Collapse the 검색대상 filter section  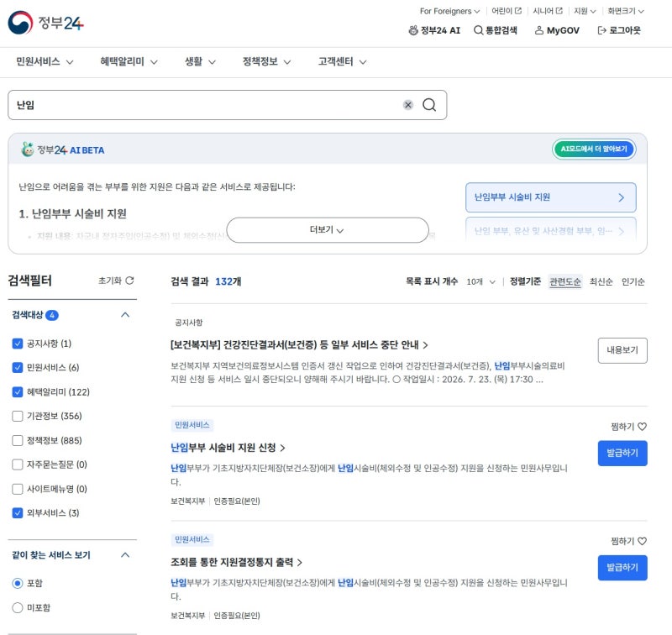click(125, 315)
